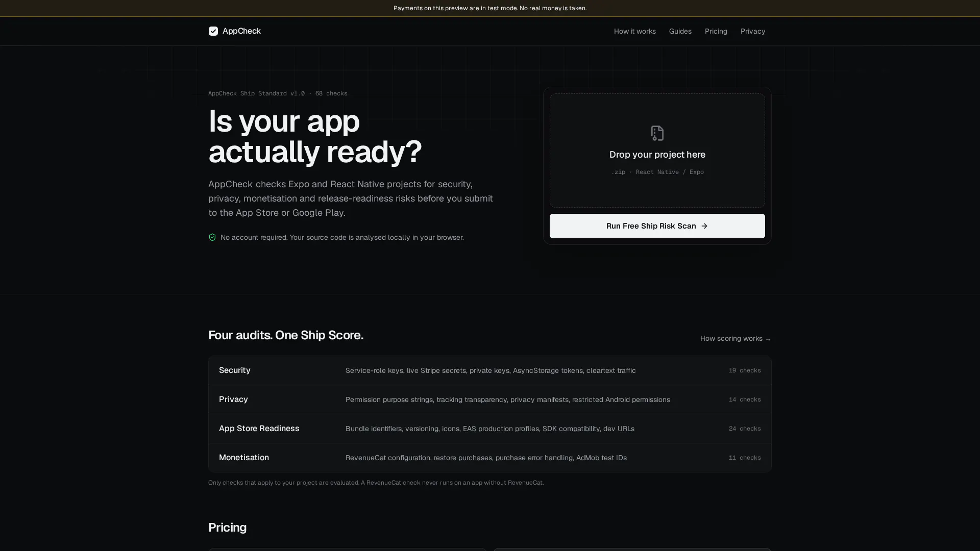
Task: Click Run Free Ship Risk Scan button
Action: pyautogui.click(x=657, y=226)
